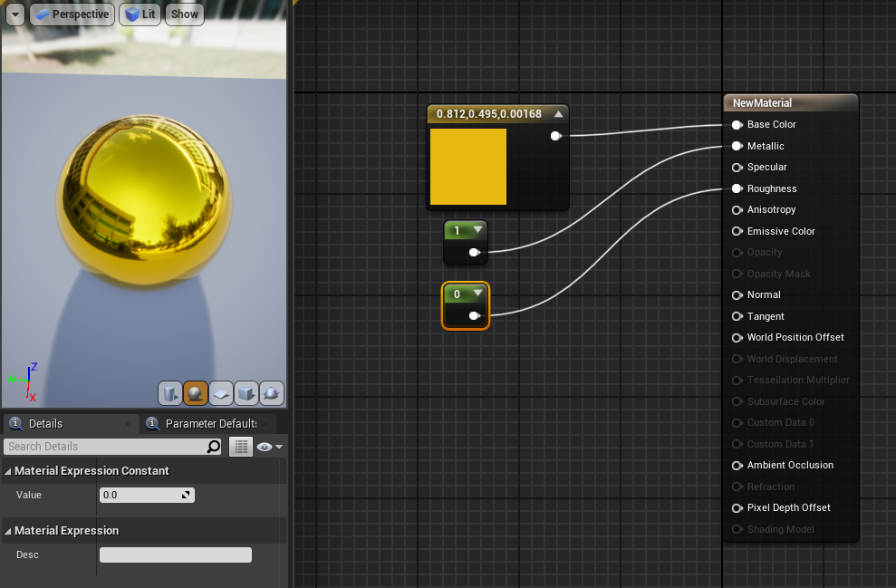This screenshot has width=896, height=588.
Task: Click the disabled Shading Model pin
Action: pyautogui.click(x=737, y=530)
